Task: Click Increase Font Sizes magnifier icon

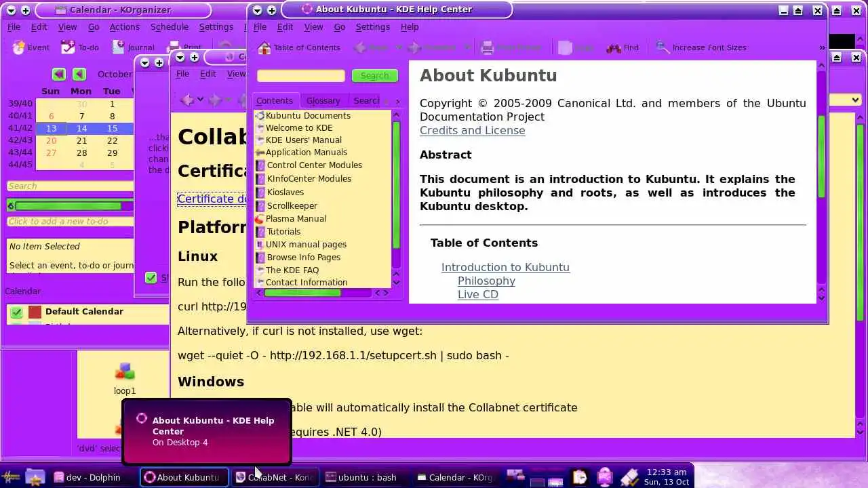Action: (x=663, y=47)
